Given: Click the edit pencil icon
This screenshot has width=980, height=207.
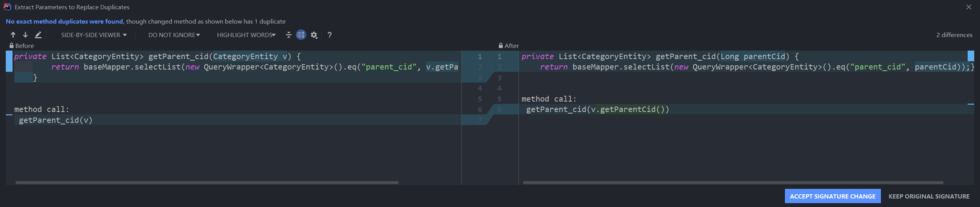Looking at the screenshot, I should pos(38,35).
